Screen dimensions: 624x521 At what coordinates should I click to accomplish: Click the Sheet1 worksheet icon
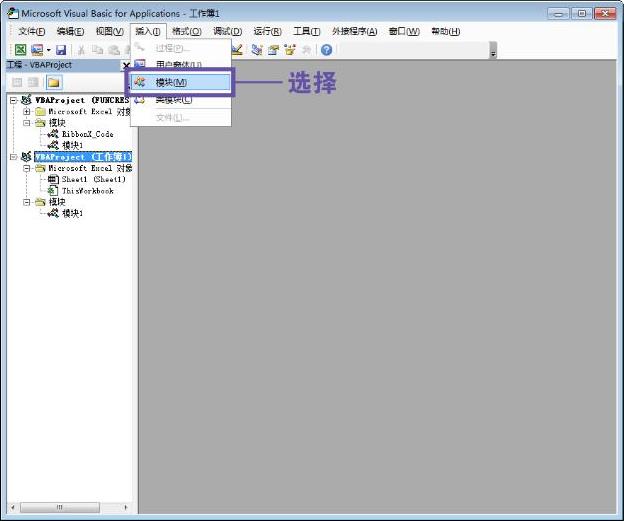pos(53,180)
